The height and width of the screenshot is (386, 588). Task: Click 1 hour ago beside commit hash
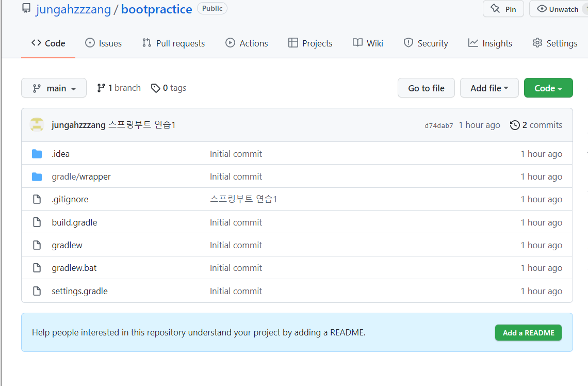click(479, 125)
